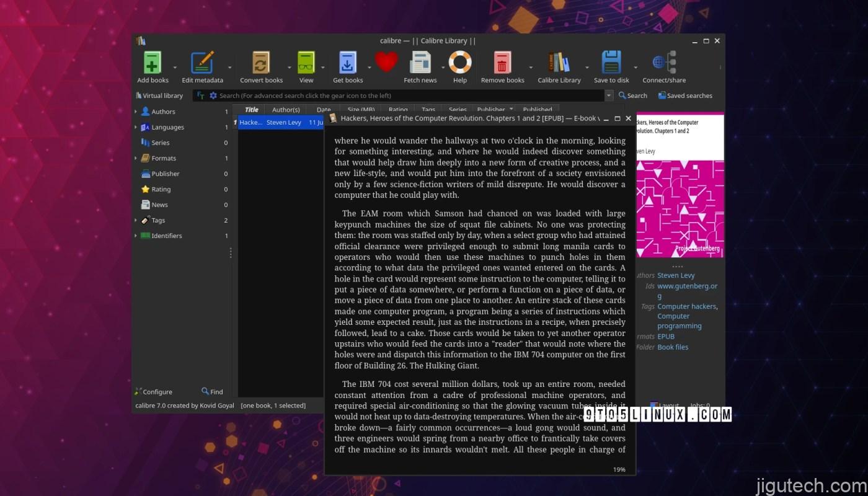This screenshot has width=868, height=496.
Task: Open the Remove books dropdown arrow
Action: [x=531, y=67]
